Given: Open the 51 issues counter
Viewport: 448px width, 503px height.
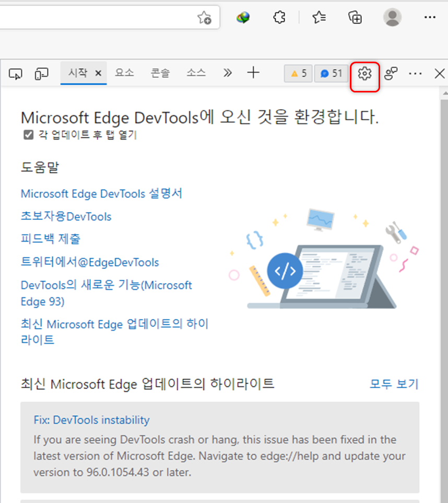Looking at the screenshot, I should [331, 74].
